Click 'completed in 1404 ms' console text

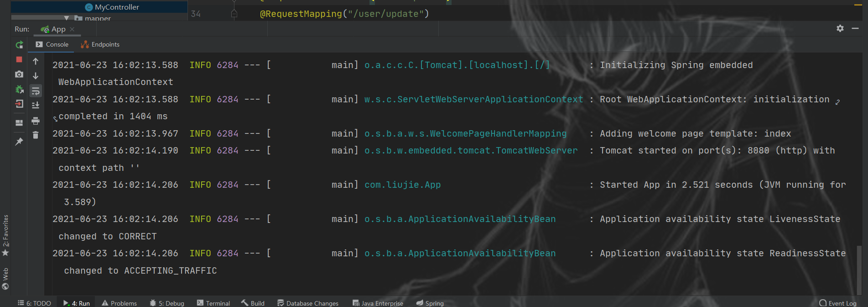[113, 116]
